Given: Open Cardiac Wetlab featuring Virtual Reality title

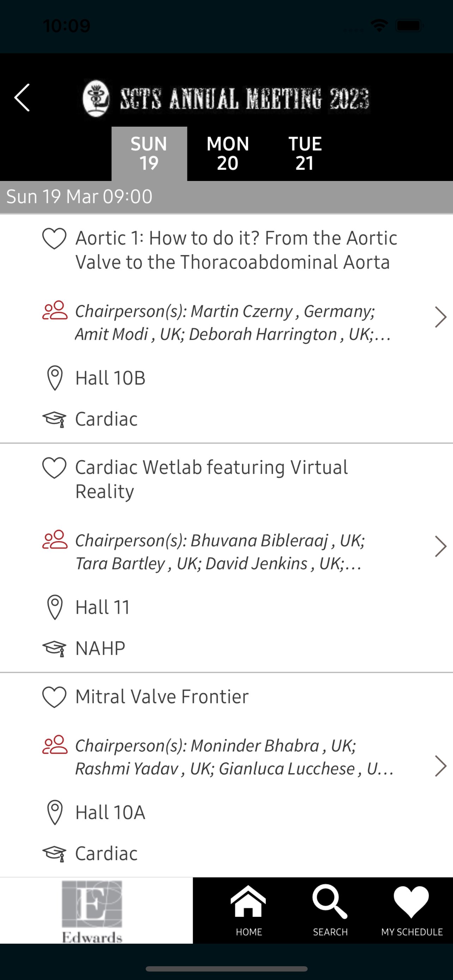Looking at the screenshot, I should click(x=211, y=479).
